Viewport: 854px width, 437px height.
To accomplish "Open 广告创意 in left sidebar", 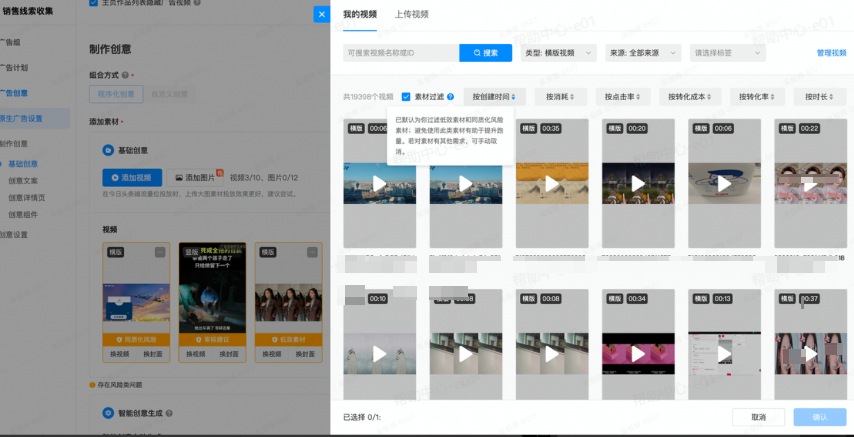I will [x=14, y=93].
